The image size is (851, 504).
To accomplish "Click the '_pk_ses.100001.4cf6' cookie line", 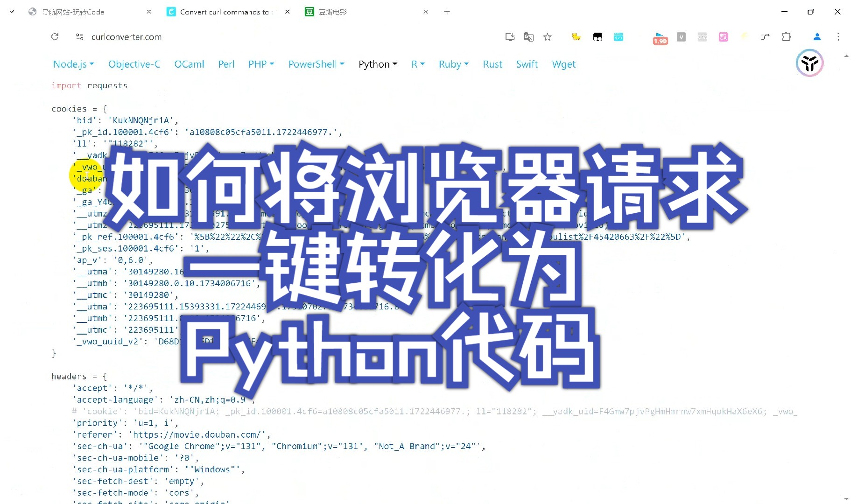I will (141, 248).
